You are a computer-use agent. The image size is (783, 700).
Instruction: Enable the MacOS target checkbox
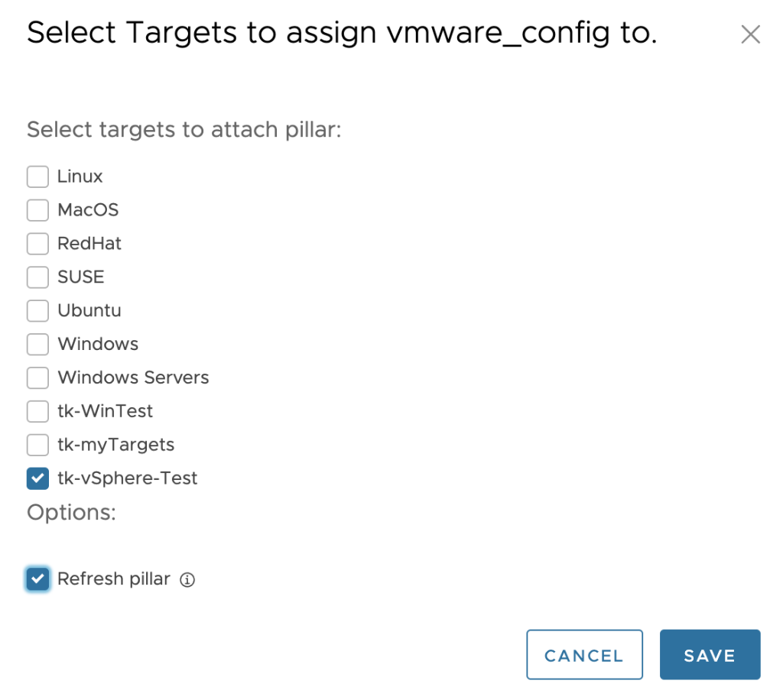(38, 210)
